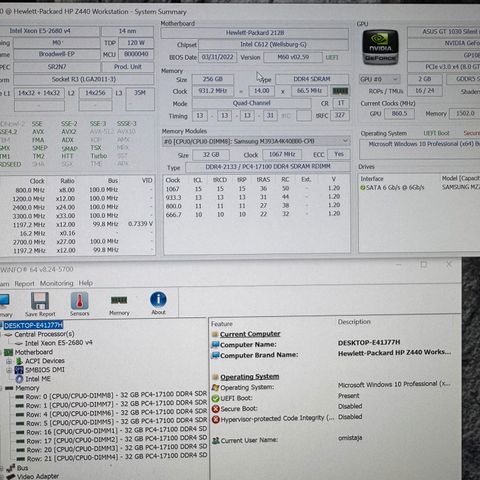
Task: Click the Bus tree icon
Action: [11, 468]
